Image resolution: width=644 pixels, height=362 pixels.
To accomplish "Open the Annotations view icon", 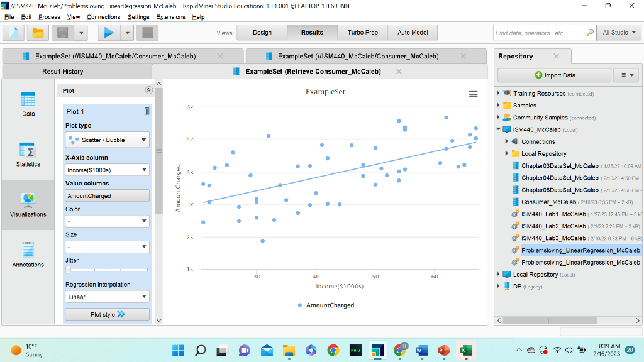I will pyautogui.click(x=28, y=255).
